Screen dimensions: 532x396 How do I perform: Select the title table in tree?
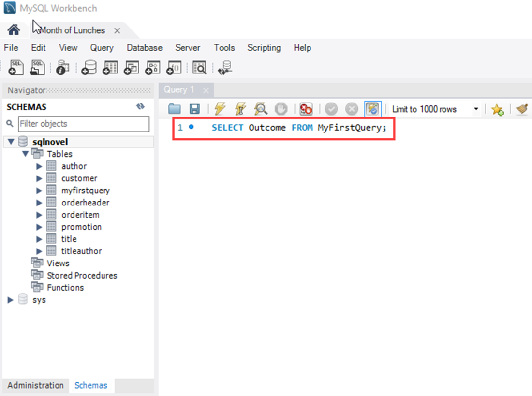point(69,239)
